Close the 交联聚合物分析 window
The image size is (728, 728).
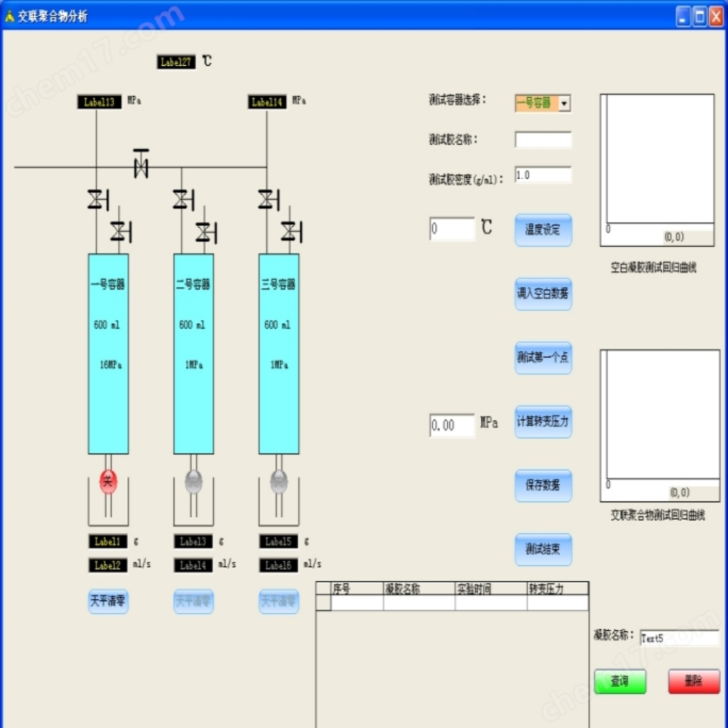pyautogui.click(x=716, y=17)
